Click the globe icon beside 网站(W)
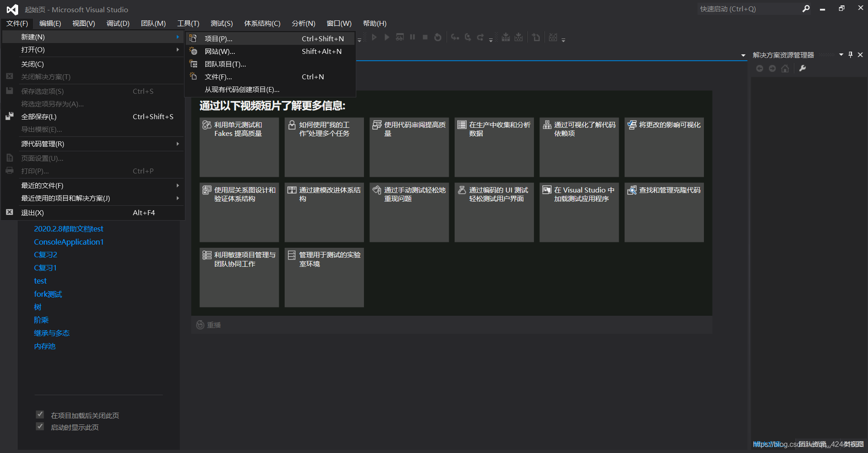 coord(193,51)
